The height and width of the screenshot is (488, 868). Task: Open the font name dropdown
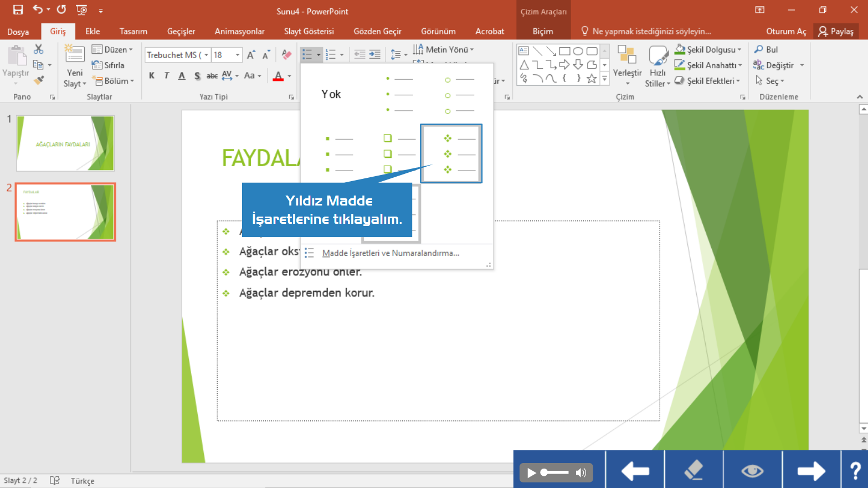point(206,55)
